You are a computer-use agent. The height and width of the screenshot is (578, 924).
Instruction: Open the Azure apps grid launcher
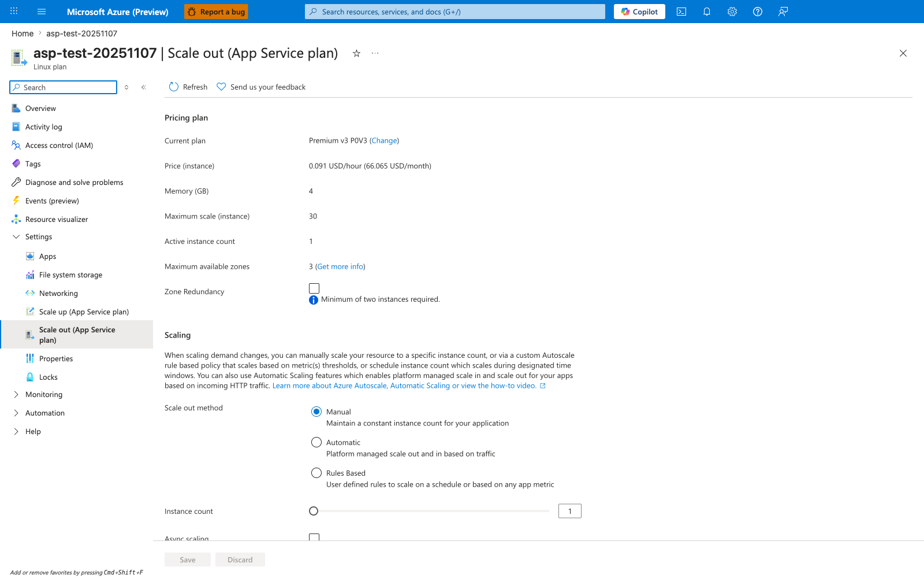point(14,12)
